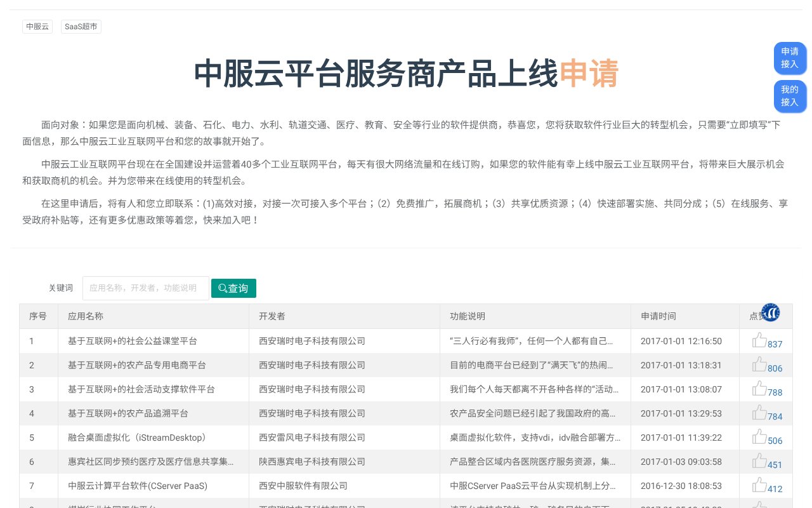Viewport: 812px width, 508px height.
Task: Click the thumbs-up icon for 基于互联网+的社会公益课堂平台
Action: click(x=759, y=339)
